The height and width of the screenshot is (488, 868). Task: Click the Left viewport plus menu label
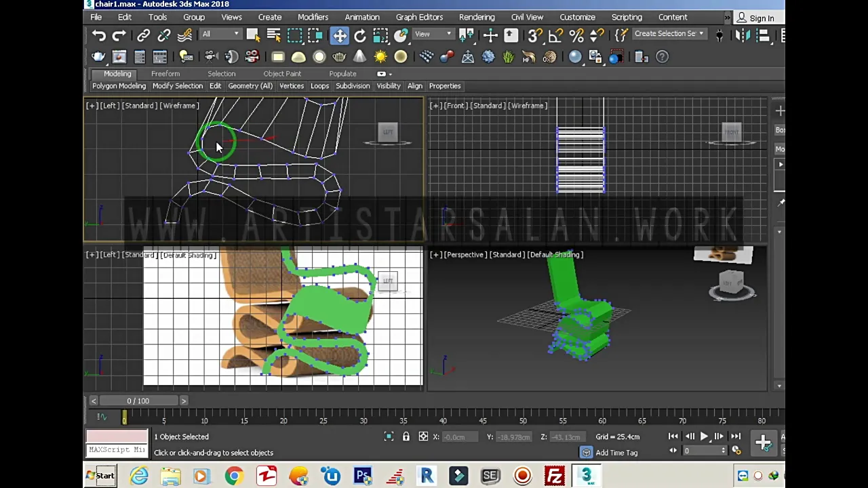coord(92,106)
